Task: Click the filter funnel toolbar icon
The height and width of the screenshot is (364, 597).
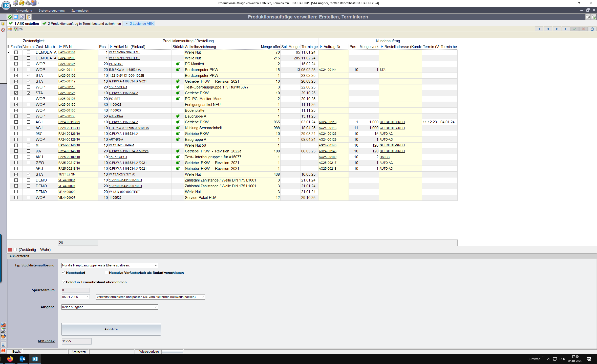Action: tap(15, 29)
